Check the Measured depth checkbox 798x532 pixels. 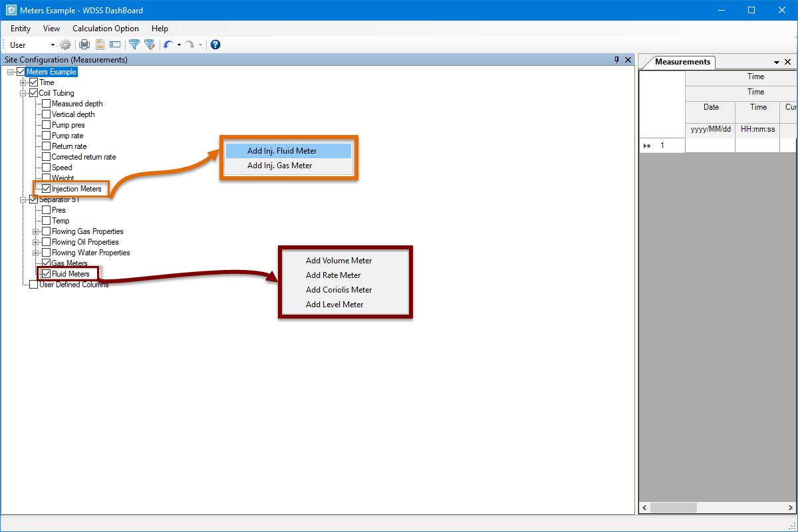point(47,104)
